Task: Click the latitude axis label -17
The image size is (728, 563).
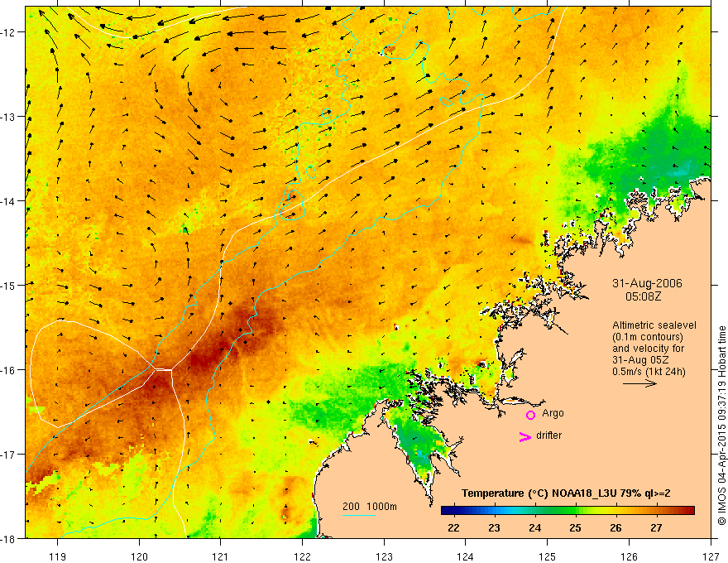Action: click(8, 455)
